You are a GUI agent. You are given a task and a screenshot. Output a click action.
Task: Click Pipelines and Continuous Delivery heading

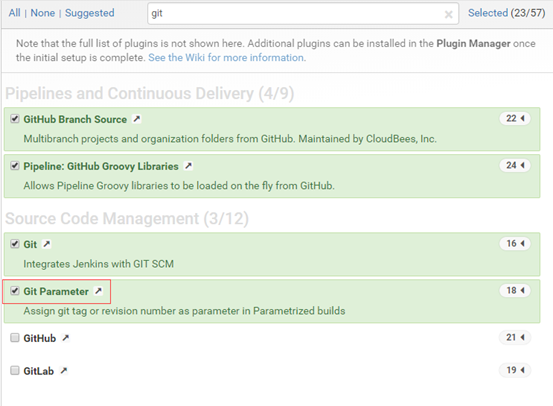[x=150, y=94]
